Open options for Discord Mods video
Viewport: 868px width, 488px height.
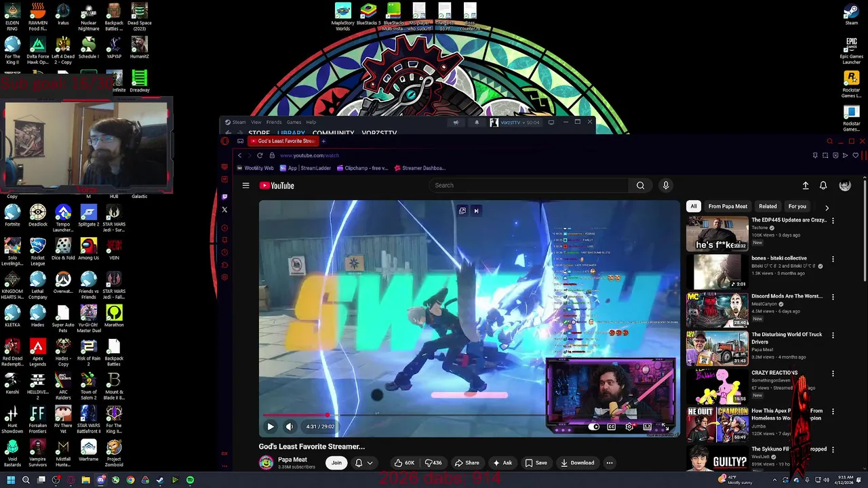coord(833,297)
